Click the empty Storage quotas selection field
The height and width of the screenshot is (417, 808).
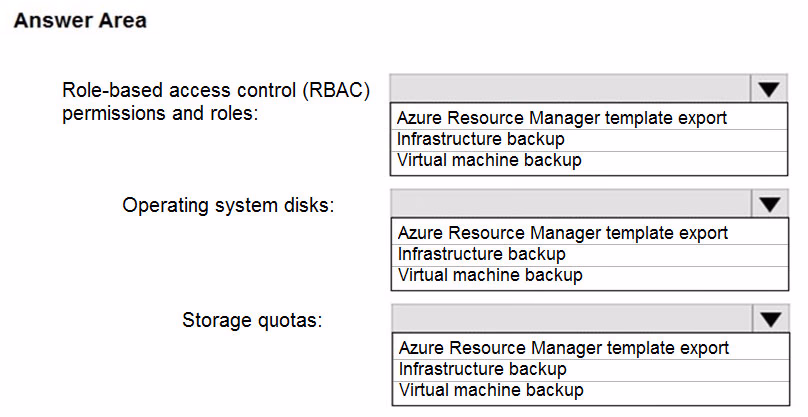point(573,319)
